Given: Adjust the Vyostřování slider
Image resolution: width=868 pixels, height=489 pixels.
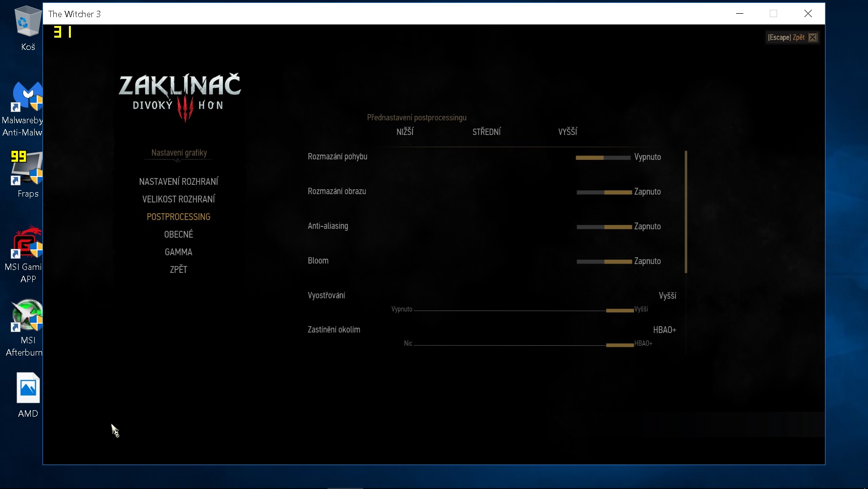Looking at the screenshot, I should pyautogui.click(x=523, y=311).
